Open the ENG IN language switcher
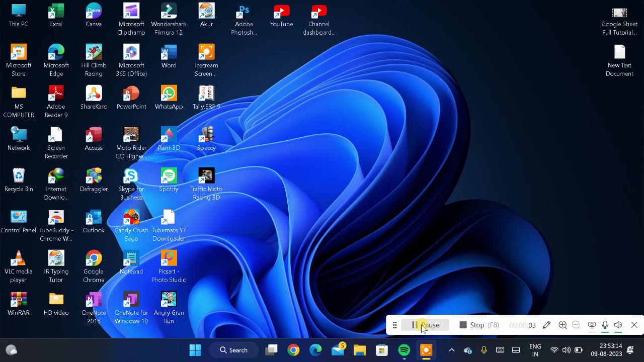This screenshot has width=644, height=362. 535,350
